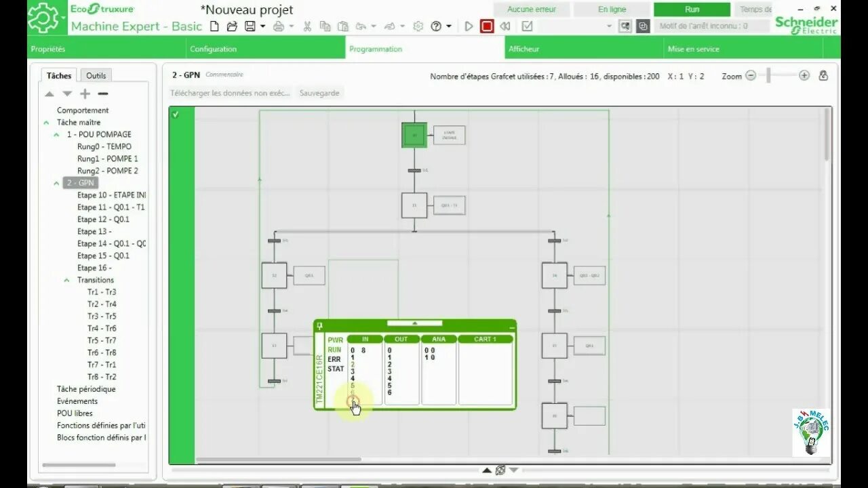Stop the controller with the red Stop icon

[486, 26]
